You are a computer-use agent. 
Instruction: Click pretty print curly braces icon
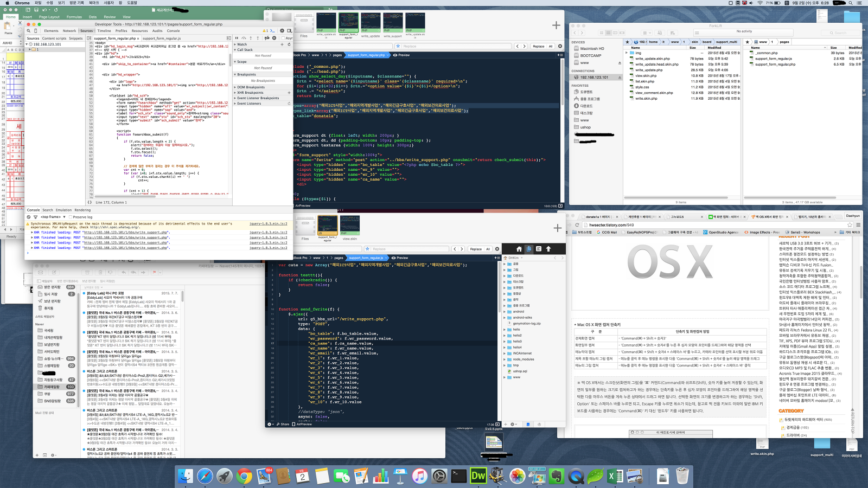click(90, 202)
